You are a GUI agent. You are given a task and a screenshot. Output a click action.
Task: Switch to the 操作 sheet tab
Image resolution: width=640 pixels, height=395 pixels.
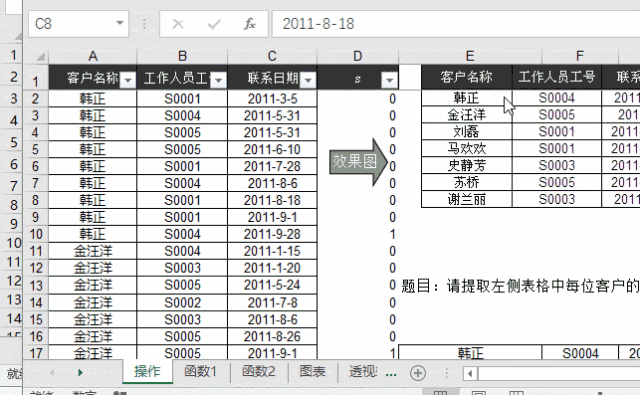[x=147, y=371]
